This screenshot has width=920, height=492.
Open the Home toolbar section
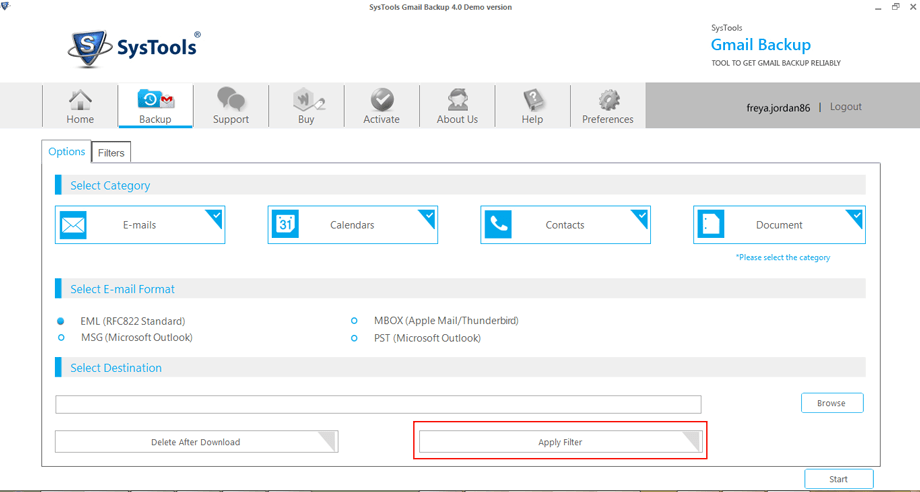(x=80, y=106)
